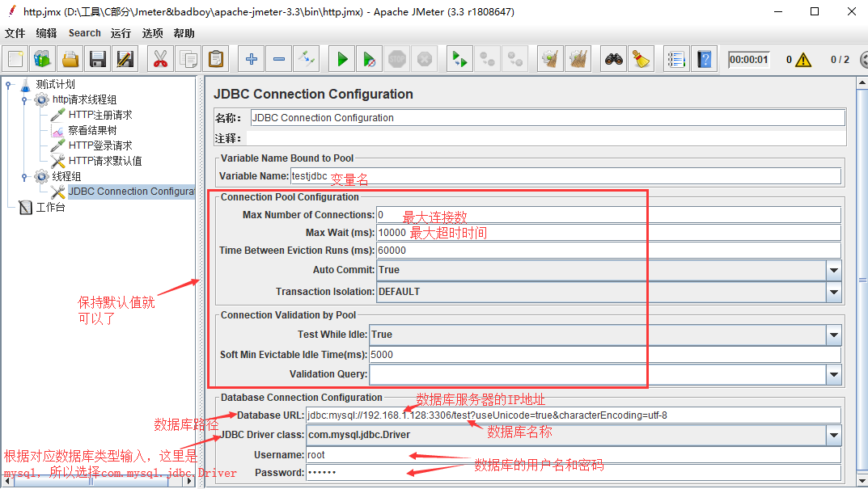This screenshot has height=489, width=868.
Task: Open the 编辑 menu
Action: pos(46,33)
